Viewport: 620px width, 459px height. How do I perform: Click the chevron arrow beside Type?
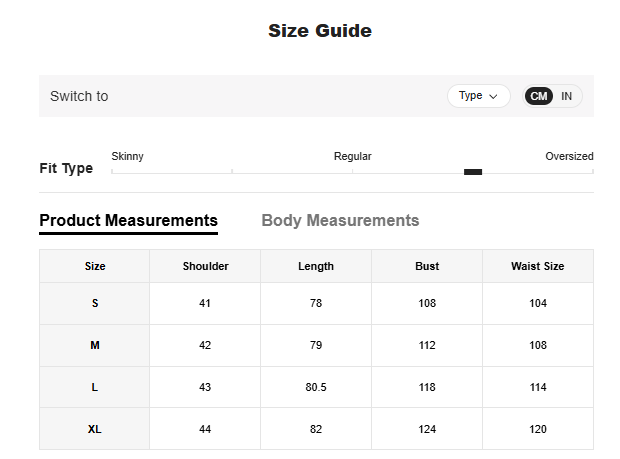[x=493, y=96]
